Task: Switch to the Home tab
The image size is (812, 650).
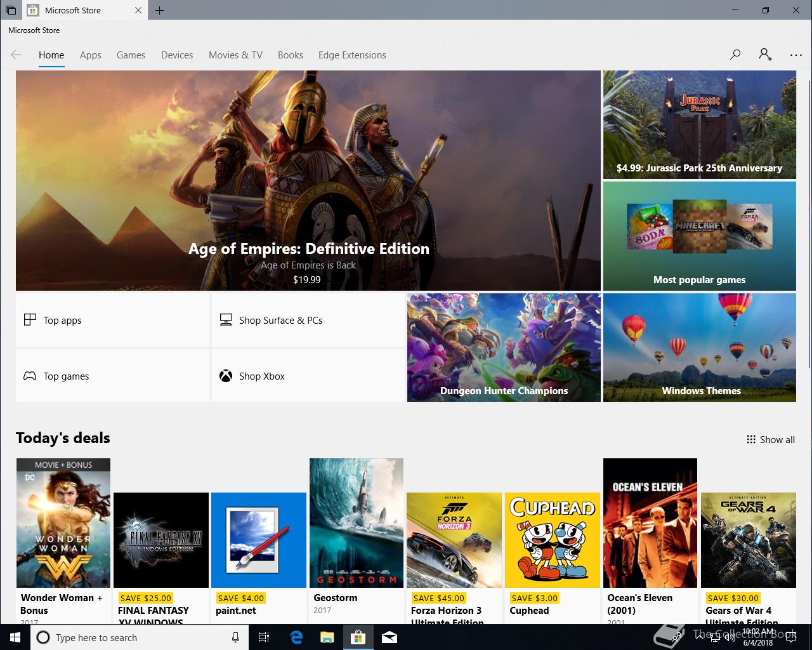Action: (51, 55)
